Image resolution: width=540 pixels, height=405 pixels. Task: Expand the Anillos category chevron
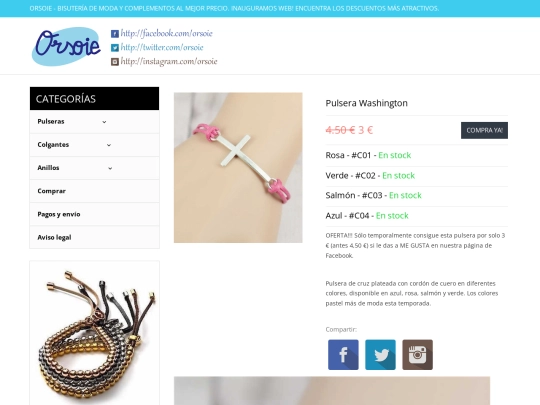[110, 168]
